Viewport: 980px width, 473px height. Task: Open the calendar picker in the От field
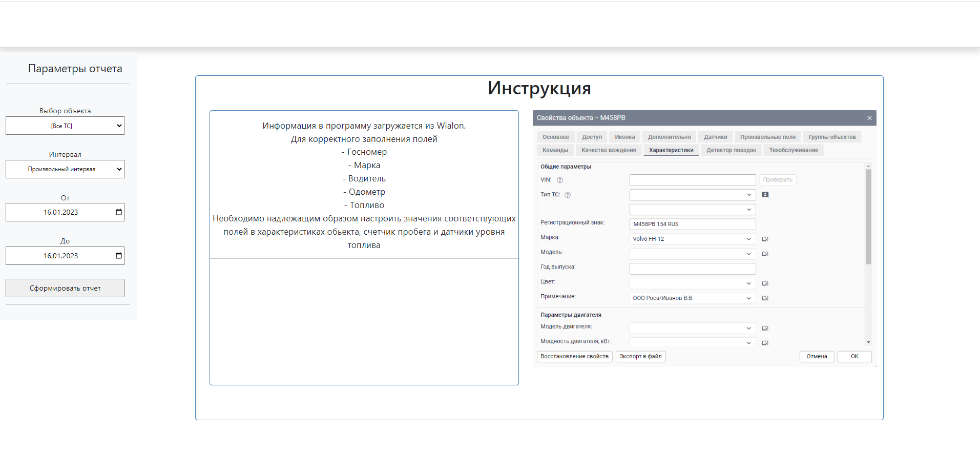(119, 212)
